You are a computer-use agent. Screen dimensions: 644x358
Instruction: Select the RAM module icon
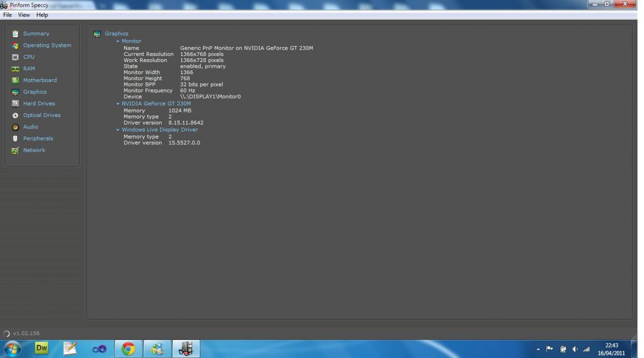click(x=15, y=69)
